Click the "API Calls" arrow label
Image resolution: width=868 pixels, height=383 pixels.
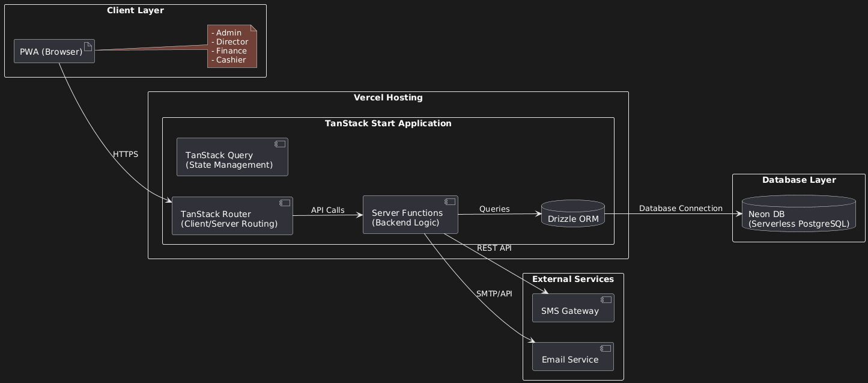[327, 210]
